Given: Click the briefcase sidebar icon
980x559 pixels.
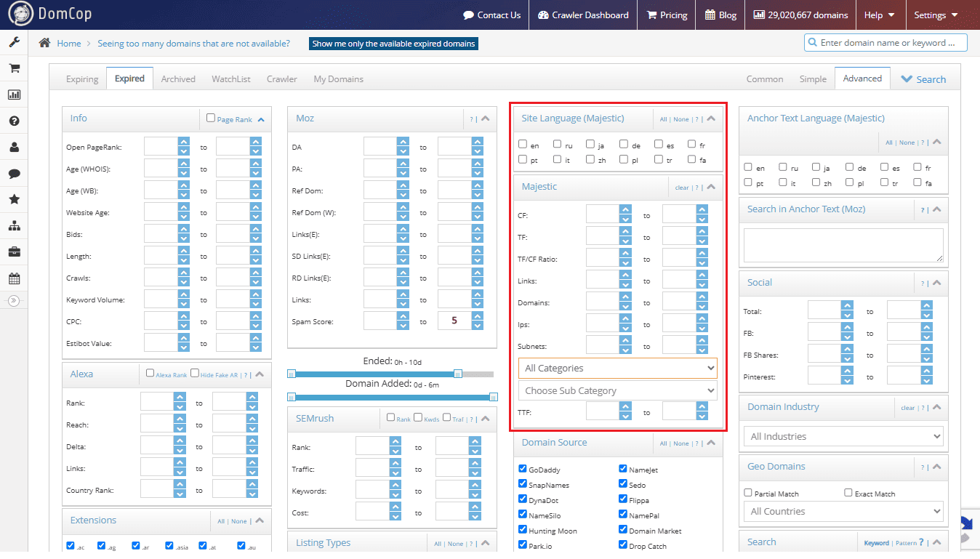Looking at the screenshot, I should pos(14,252).
